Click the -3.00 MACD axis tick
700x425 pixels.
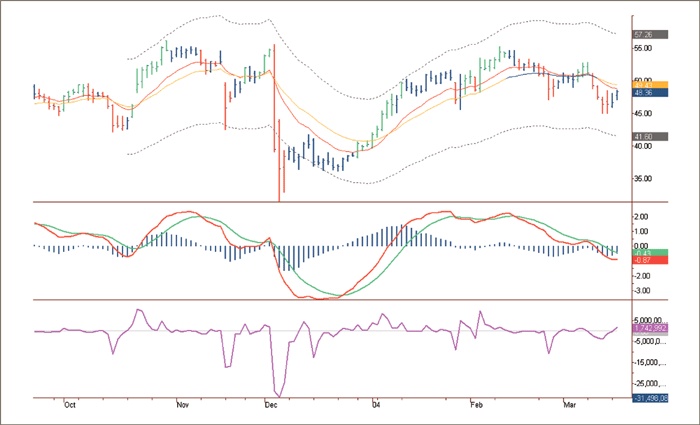644,290
